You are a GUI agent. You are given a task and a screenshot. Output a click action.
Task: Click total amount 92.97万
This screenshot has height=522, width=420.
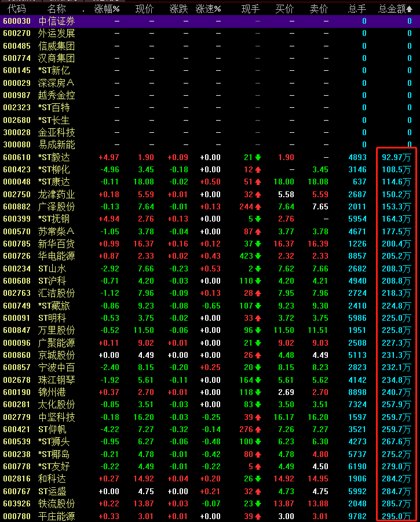396,157
